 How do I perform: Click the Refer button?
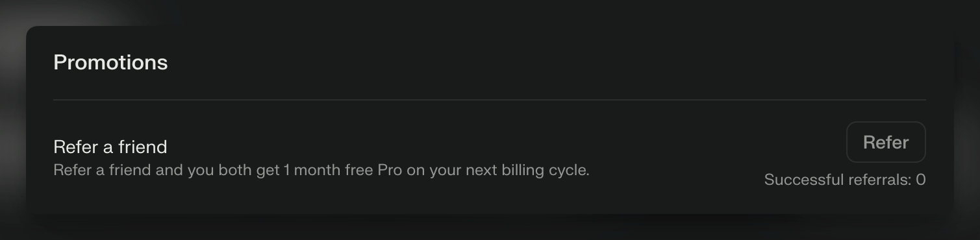pos(886,142)
